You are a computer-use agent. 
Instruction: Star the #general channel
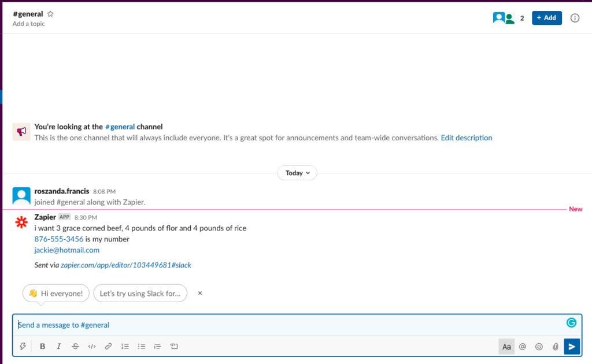(50, 14)
